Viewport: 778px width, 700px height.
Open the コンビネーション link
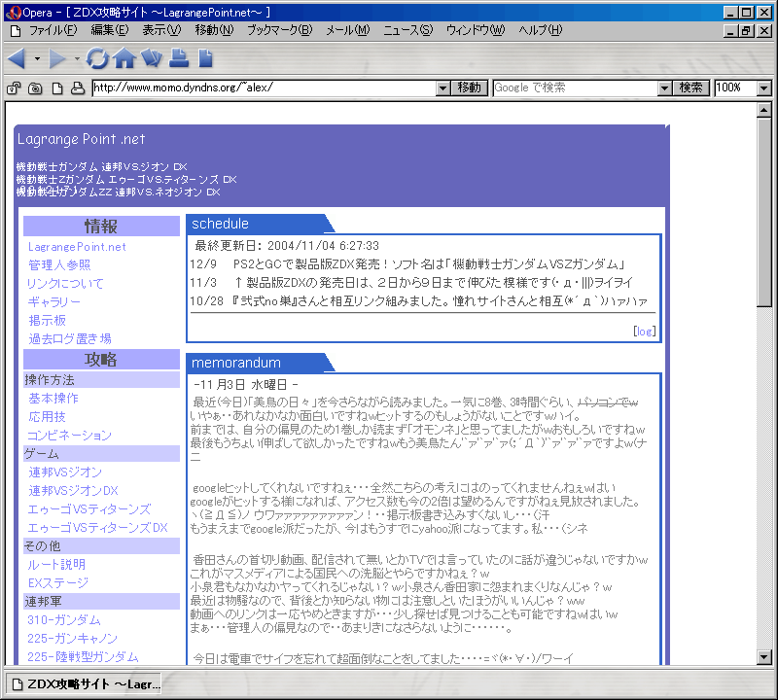tap(69, 436)
